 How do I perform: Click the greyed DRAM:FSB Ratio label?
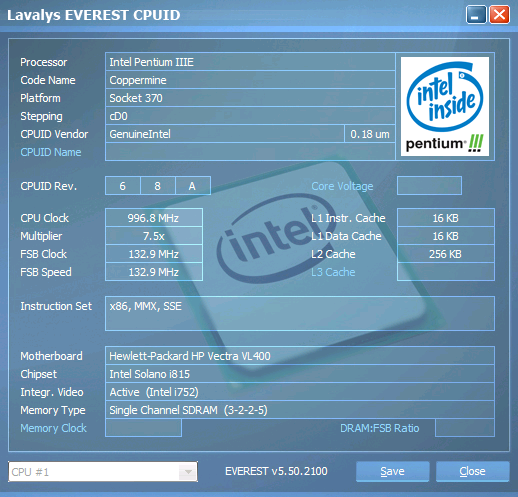coord(380,428)
